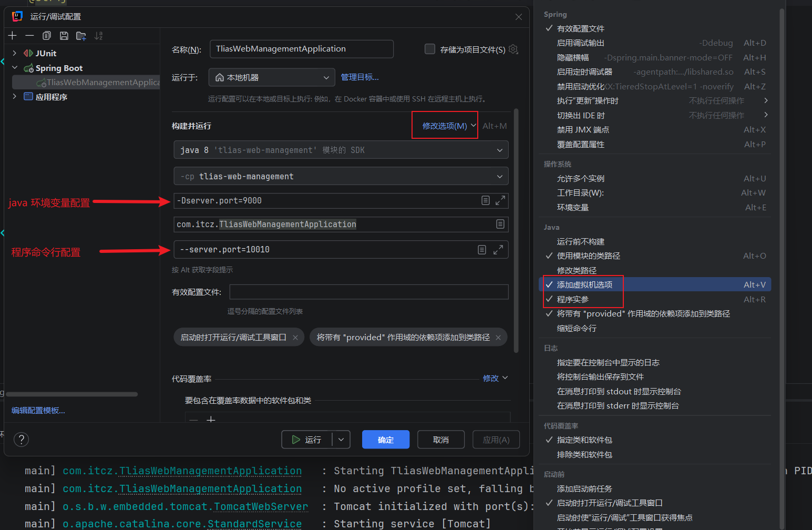Click the vertical scrollbar of the configuration form
Image resolution: width=812 pixels, height=530 pixels.
pyautogui.click(x=516, y=230)
